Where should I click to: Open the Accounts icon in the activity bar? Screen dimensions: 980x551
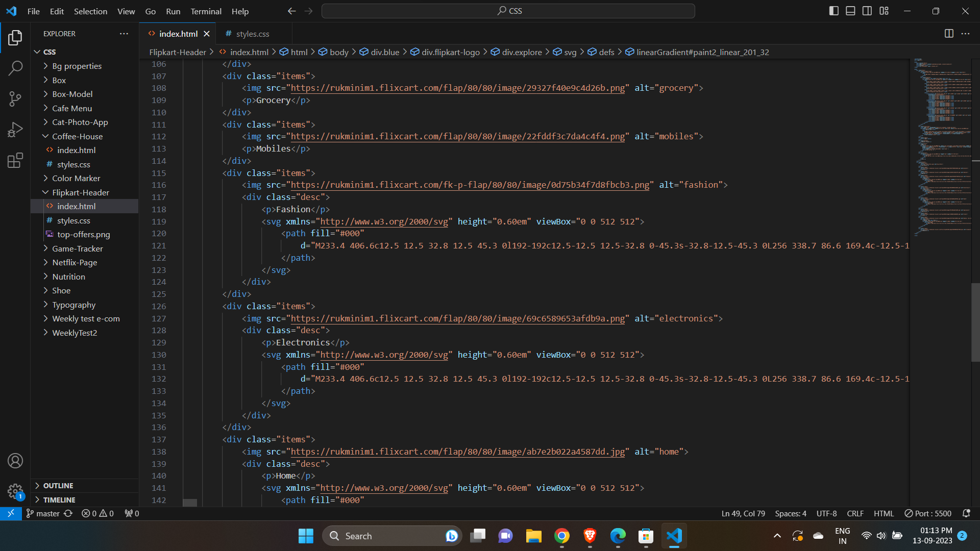[x=15, y=461]
